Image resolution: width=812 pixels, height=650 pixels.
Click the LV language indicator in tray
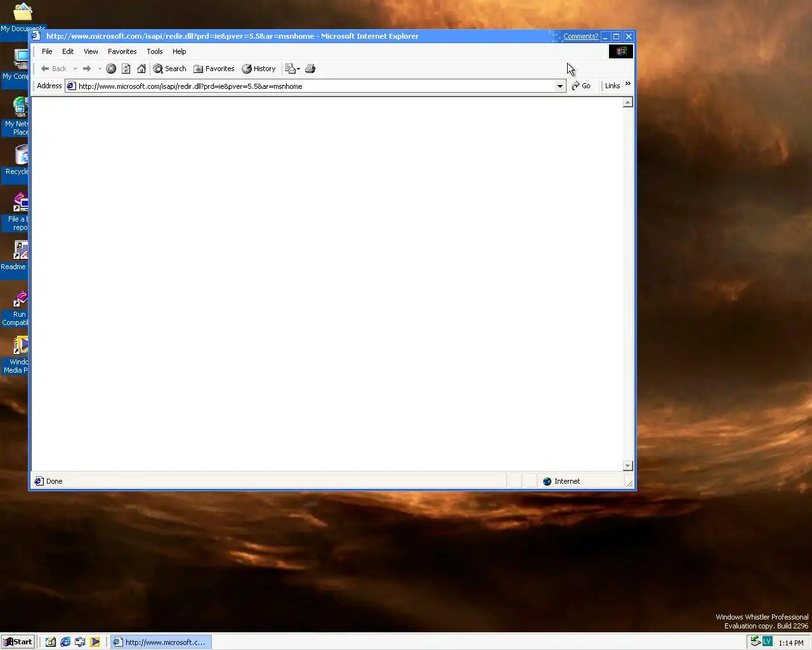point(767,642)
